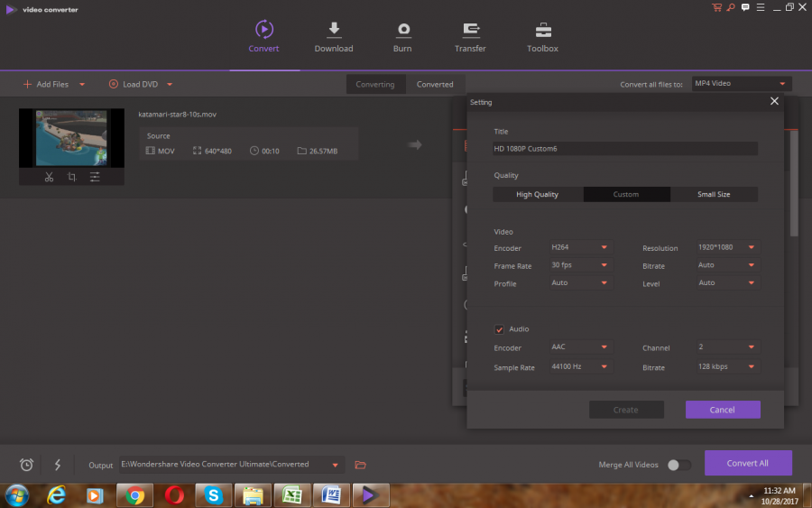The height and width of the screenshot is (508, 812).
Task: Close the Setting dialog
Action: pos(774,101)
